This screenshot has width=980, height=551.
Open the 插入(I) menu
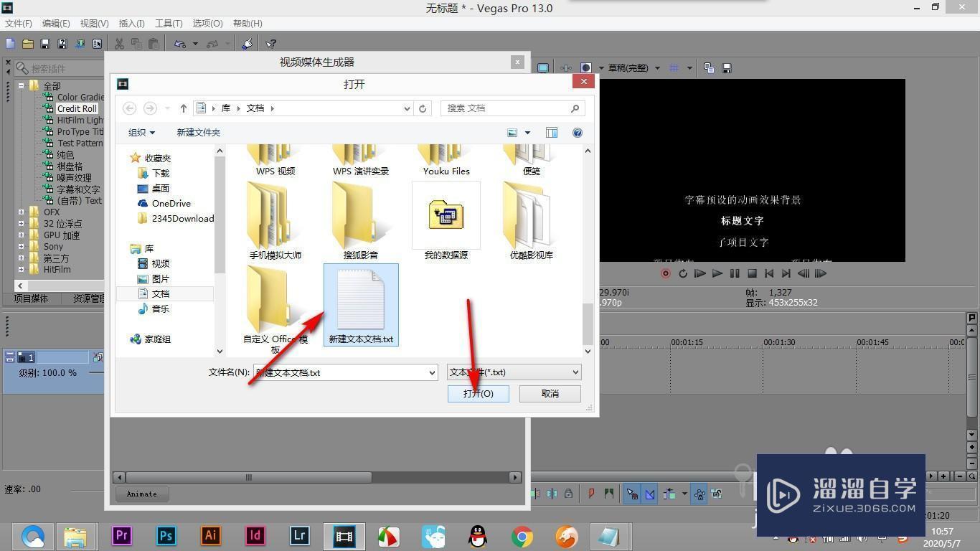click(x=131, y=24)
